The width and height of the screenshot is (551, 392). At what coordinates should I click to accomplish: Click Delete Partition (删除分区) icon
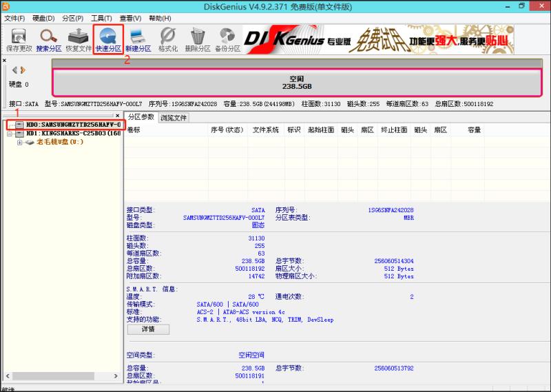pos(198,40)
